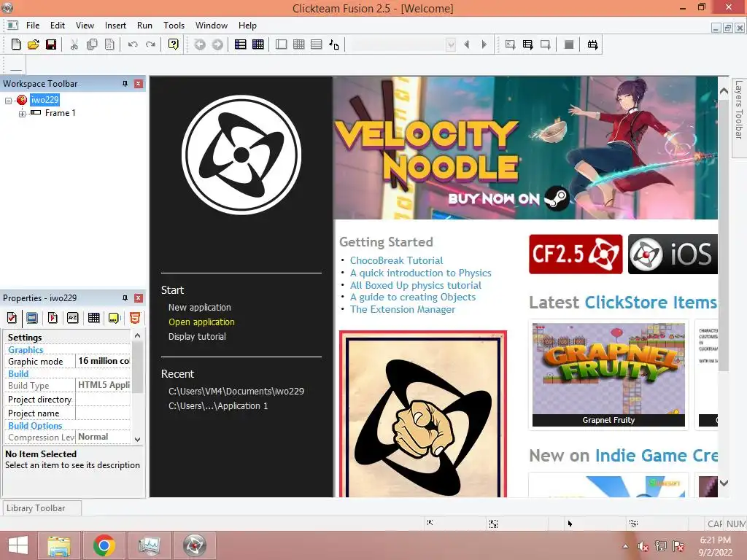The image size is (747, 560).
Task: Expand the Frame 1 tree node
Action: (x=22, y=114)
